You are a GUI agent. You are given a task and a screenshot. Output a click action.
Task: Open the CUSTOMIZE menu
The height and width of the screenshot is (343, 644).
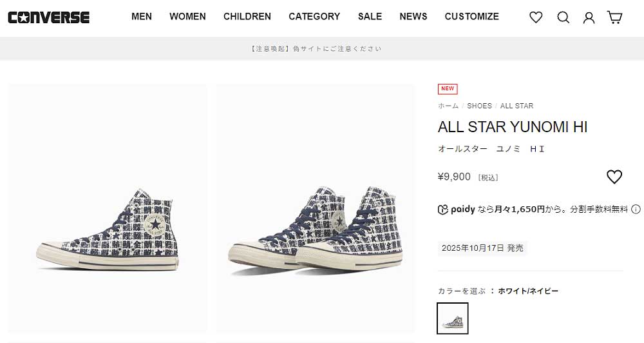click(471, 17)
